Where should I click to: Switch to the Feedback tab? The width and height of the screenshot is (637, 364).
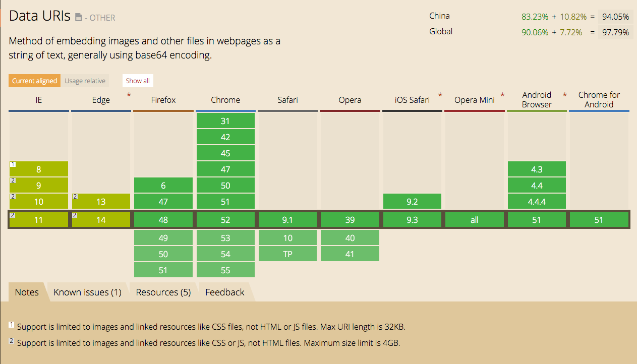225,292
